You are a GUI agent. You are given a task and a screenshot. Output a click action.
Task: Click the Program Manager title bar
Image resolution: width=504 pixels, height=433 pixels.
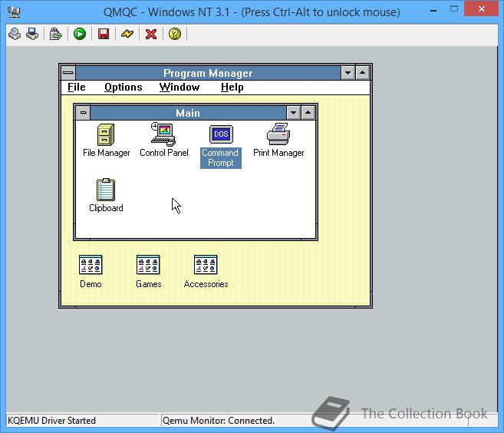[209, 73]
